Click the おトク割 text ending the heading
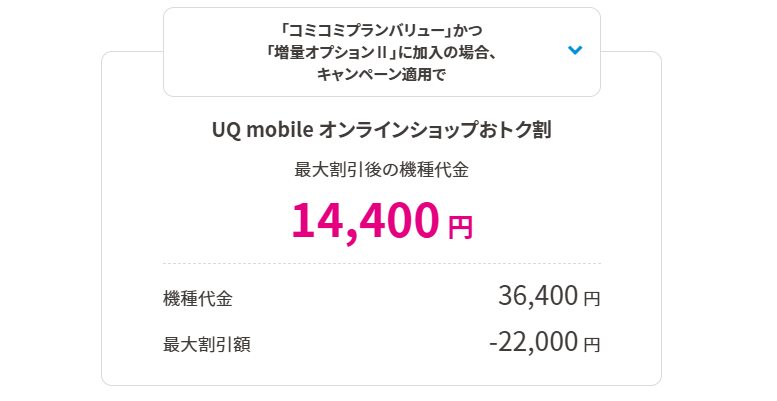 (514, 130)
